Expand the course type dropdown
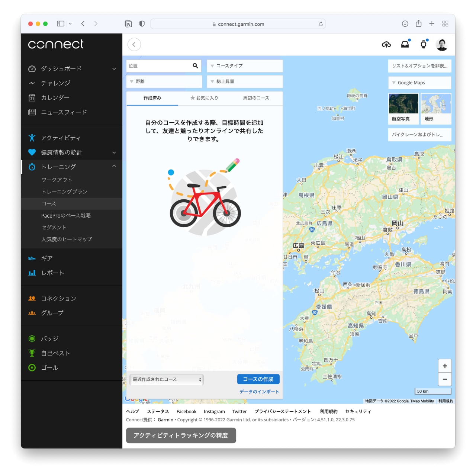476x476 pixels. tap(245, 66)
